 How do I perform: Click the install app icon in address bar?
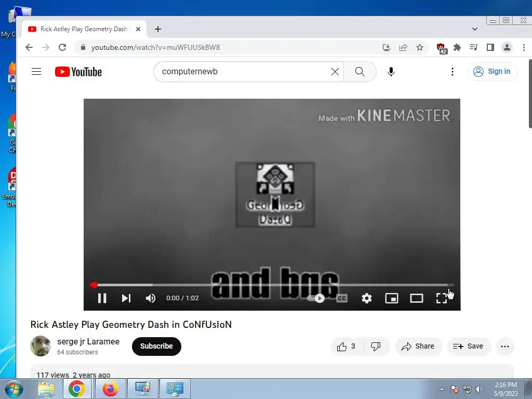click(x=387, y=47)
